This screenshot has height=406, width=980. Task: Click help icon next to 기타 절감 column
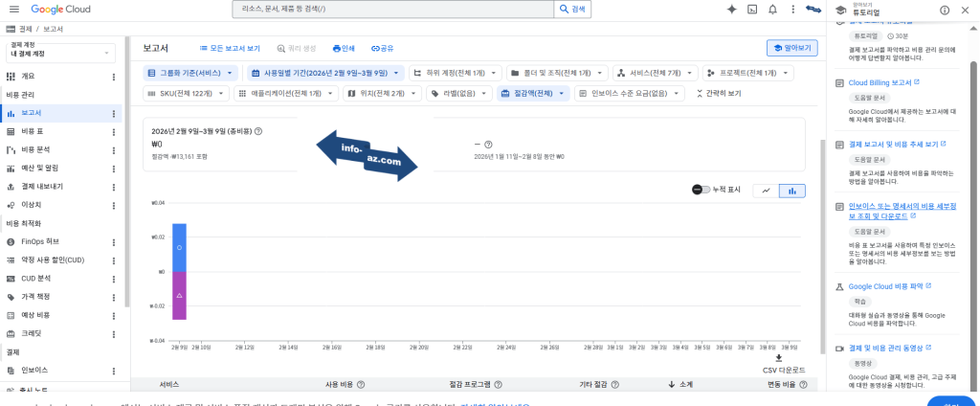coord(615,385)
